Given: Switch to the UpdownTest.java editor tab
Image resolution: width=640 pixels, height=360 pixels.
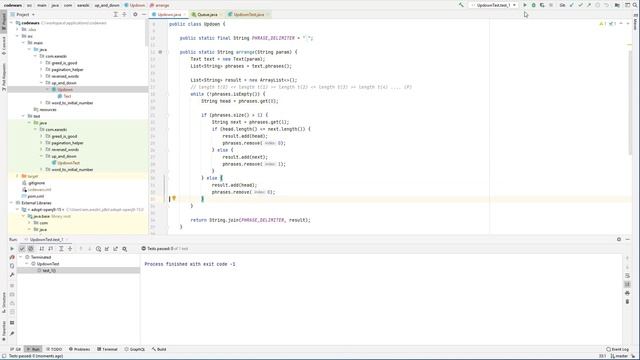Looking at the screenshot, I should point(248,14).
